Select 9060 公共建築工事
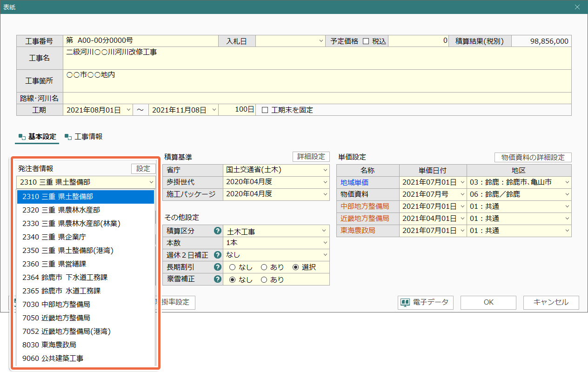The height and width of the screenshot is (372, 588). click(86, 359)
